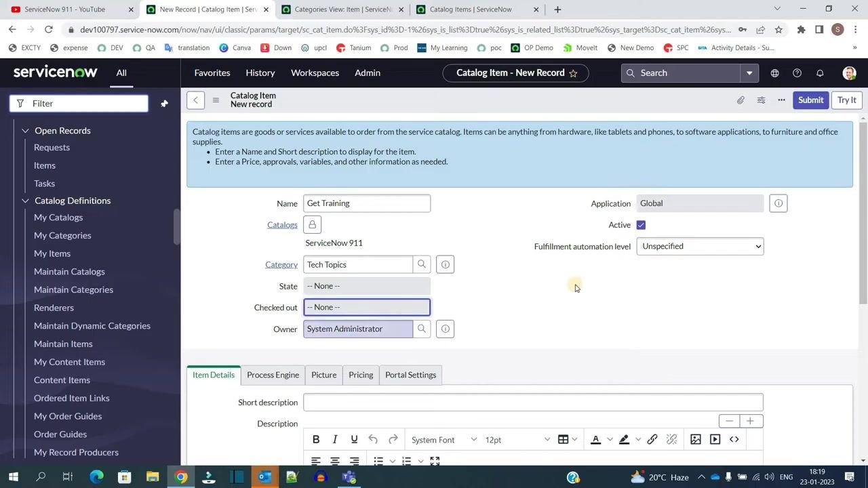The height and width of the screenshot is (488, 868).
Task: Unlock the Catalogs field lock icon
Action: point(312,224)
